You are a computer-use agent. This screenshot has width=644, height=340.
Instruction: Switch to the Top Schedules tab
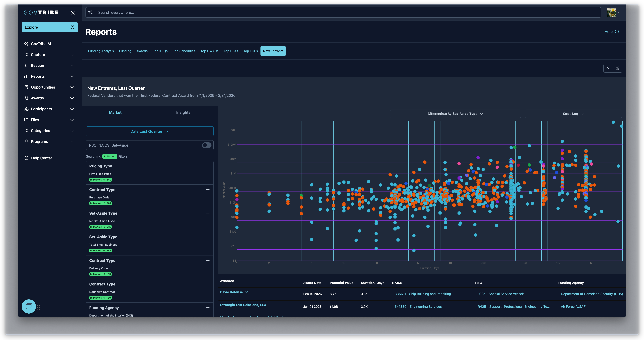(x=184, y=51)
